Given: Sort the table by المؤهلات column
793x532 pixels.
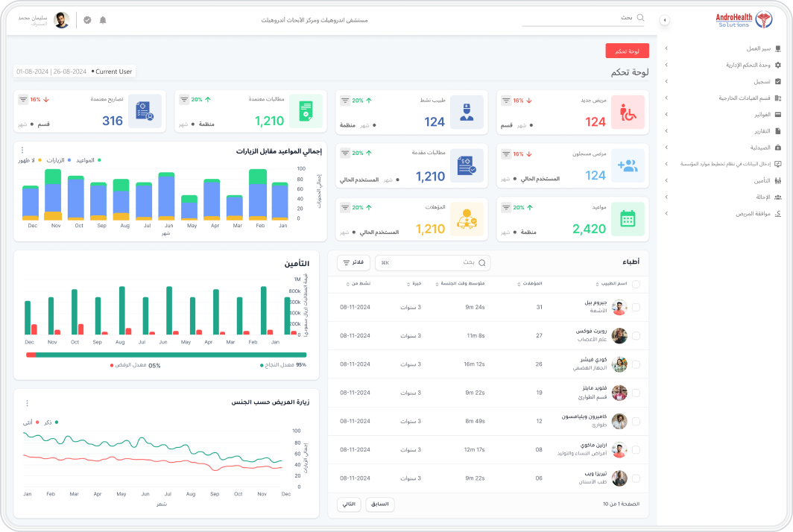Looking at the screenshot, I should 530,284.
